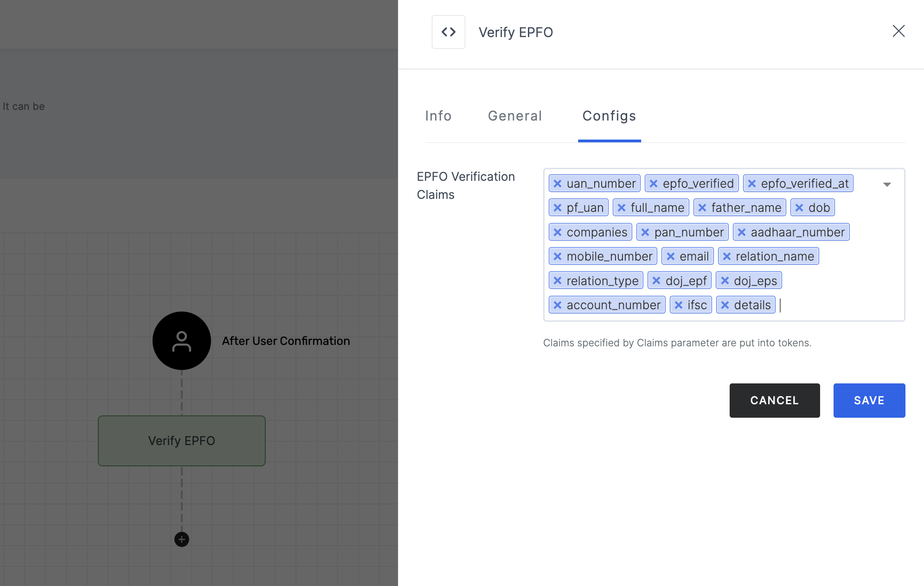Screen dimensions: 924x586
Task: Remove the epfo_verified_at claim tag
Action: (752, 184)
